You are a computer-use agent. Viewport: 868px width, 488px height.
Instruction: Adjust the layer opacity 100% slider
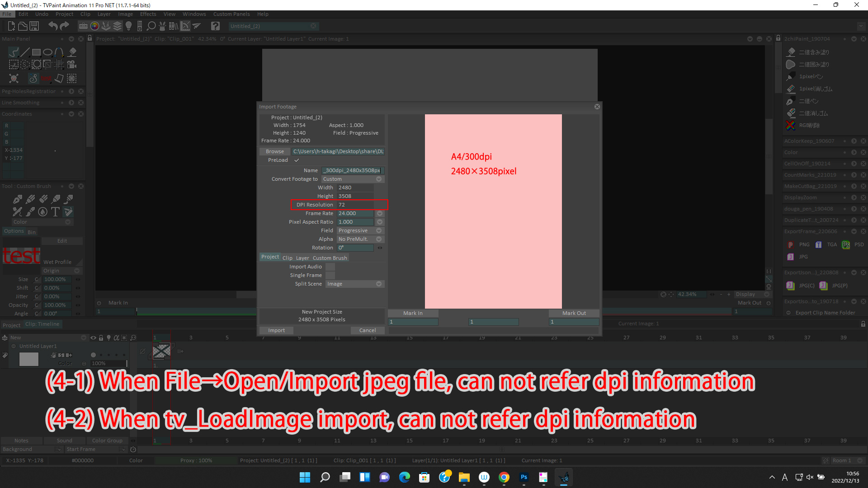[108, 363]
